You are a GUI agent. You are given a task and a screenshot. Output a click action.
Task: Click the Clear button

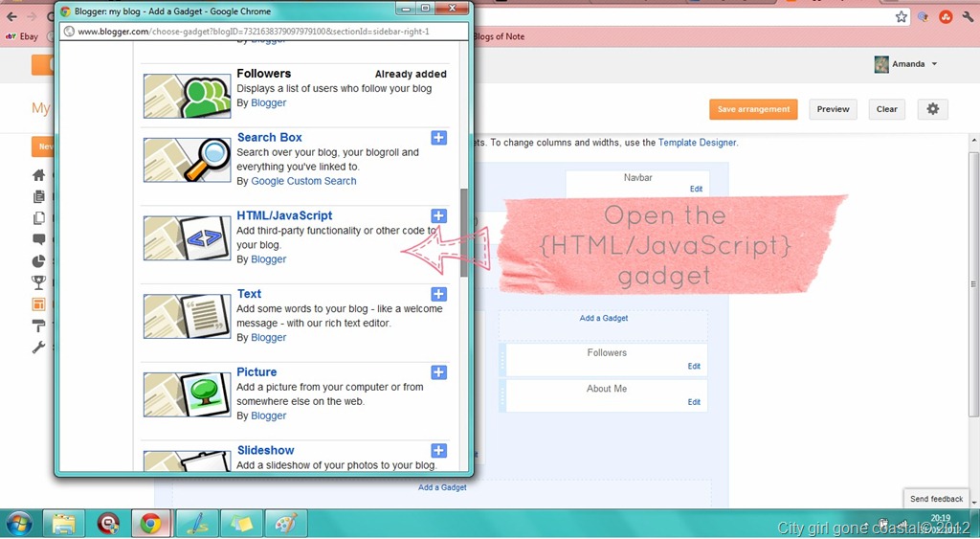[x=886, y=109]
